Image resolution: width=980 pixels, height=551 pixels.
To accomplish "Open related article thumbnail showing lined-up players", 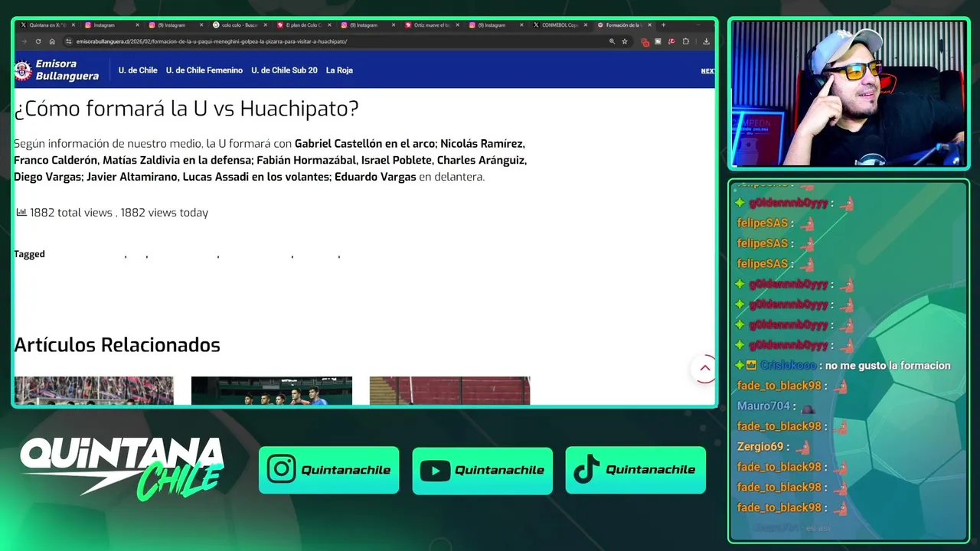I will click(x=272, y=390).
